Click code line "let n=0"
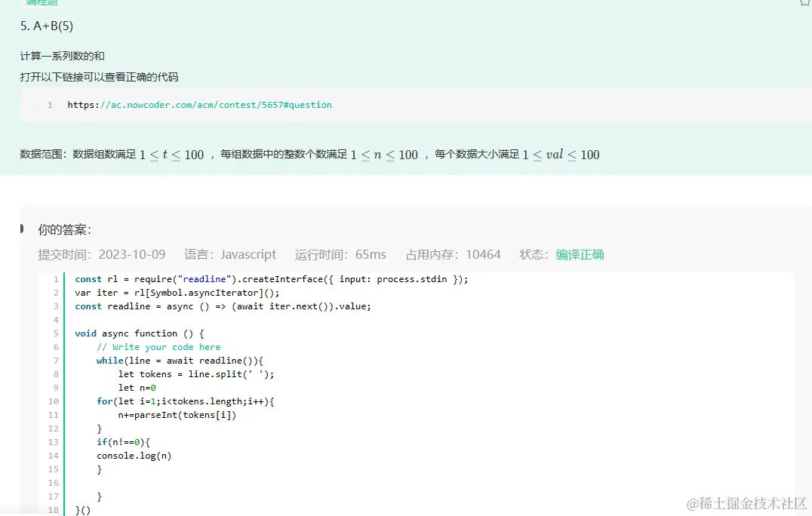The width and height of the screenshot is (812, 516). tap(137, 388)
